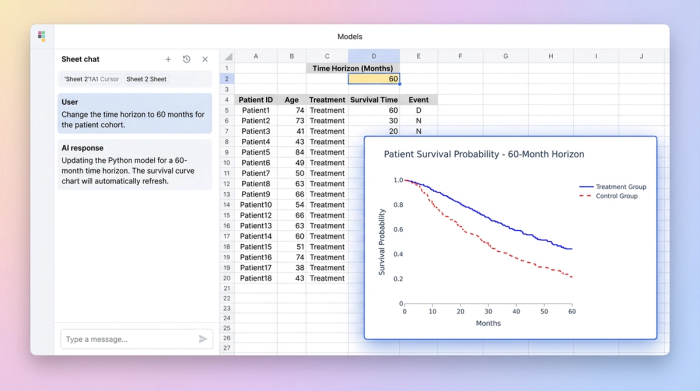Click Patient2's Event value N
Screen dimensions: 700x391
(418, 121)
